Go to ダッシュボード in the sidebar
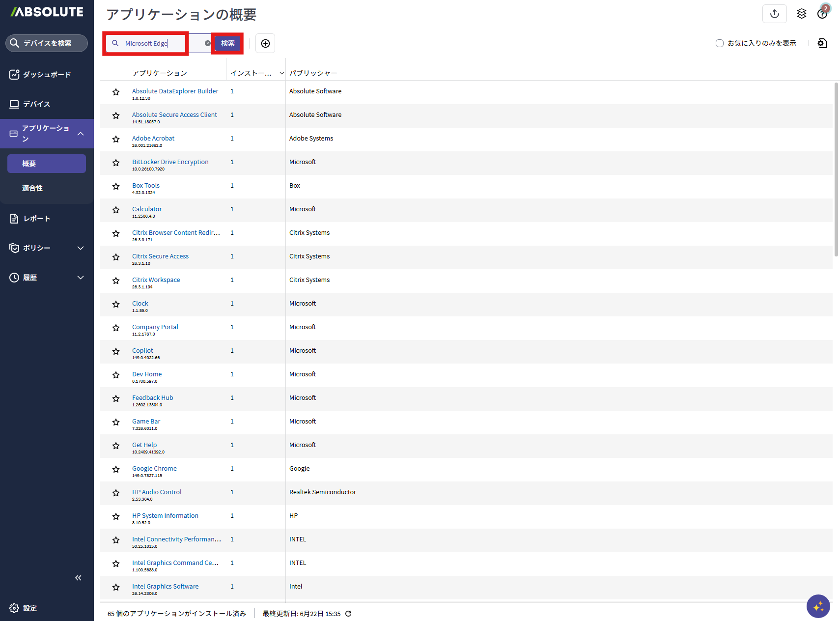The image size is (840, 621). click(x=47, y=75)
